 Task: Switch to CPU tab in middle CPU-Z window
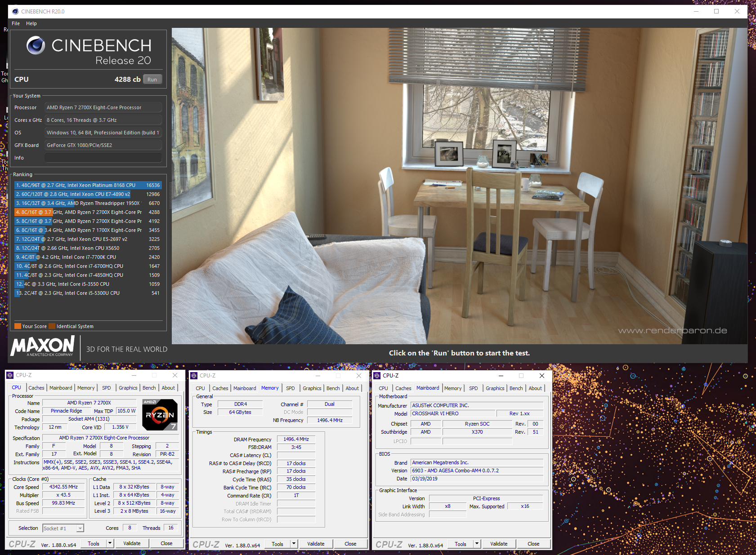tap(201, 388)
